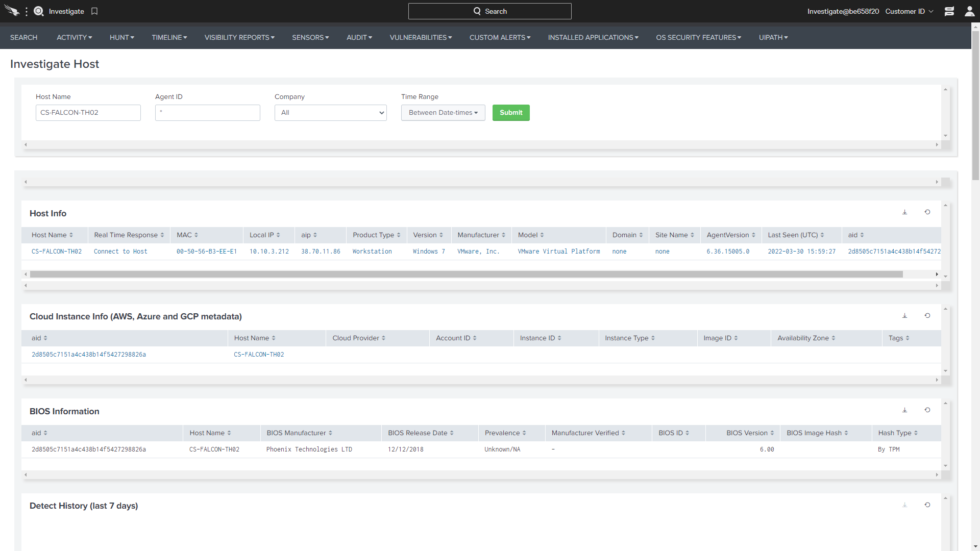The image size is (980, 551).
Task: Click BIOS release date 12/12/2018
Action: coord(406,449)
